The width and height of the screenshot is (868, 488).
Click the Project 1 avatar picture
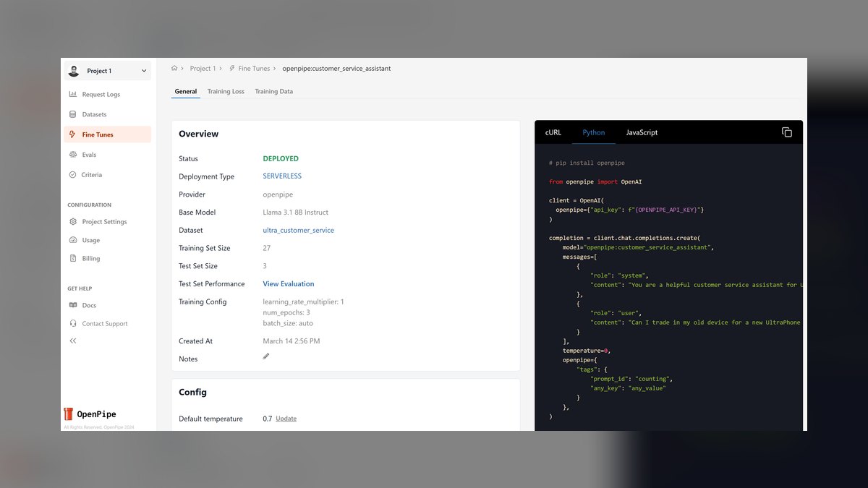pos(74,71)
